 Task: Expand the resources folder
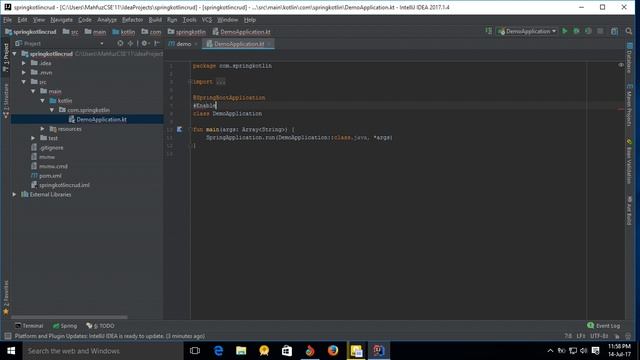coord(42,129)
